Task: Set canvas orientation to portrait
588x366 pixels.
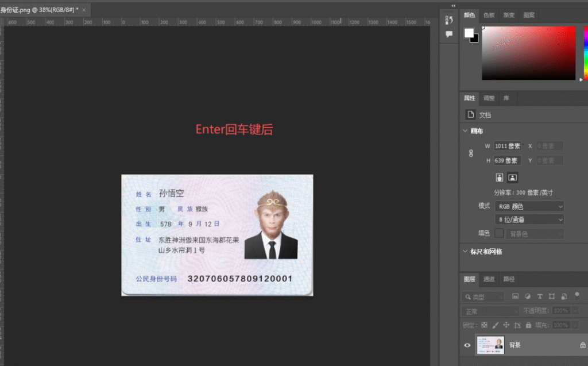Action: pos(500,178)
